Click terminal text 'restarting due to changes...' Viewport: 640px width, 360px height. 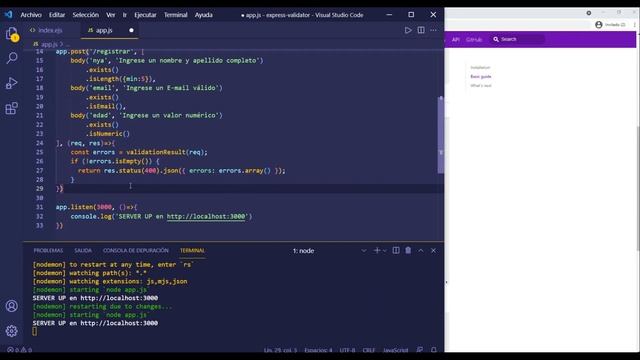[x=120, y=306]
